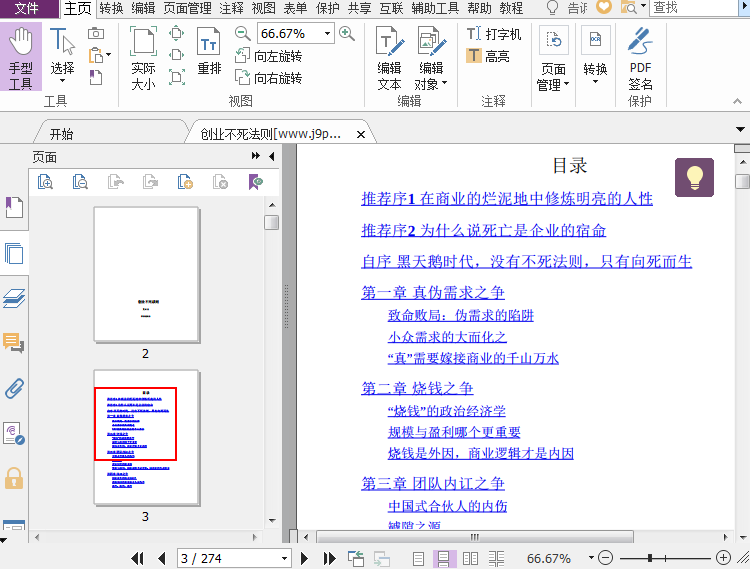Activate the Select (选择) text tool
The width and height of the screenshot is (750, 569).
click(62, 55)
